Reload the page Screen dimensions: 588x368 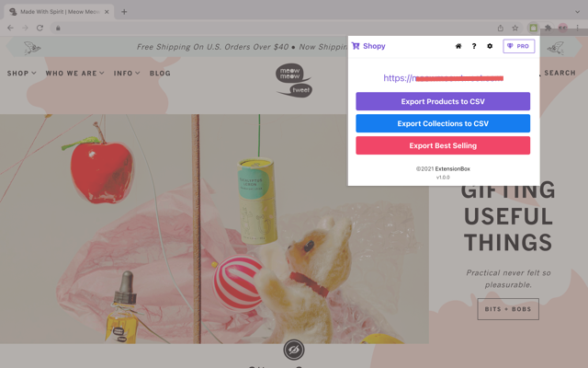(x=40, y=28)
